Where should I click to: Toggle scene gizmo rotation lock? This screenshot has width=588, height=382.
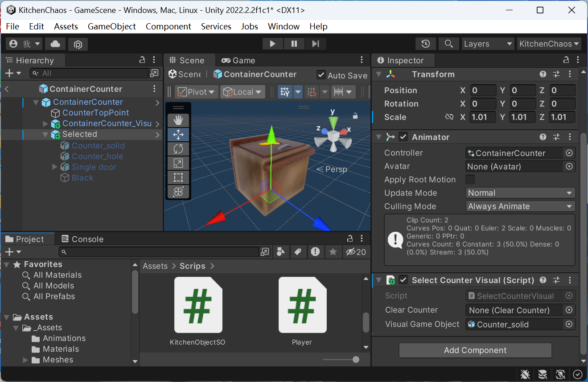tap(355, 116)
